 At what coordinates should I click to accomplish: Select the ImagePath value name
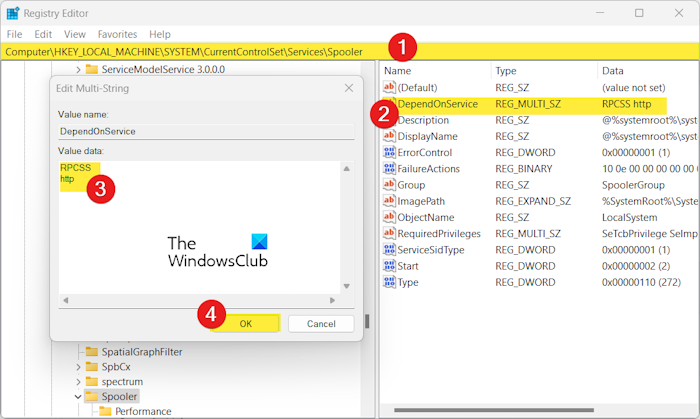421,201
